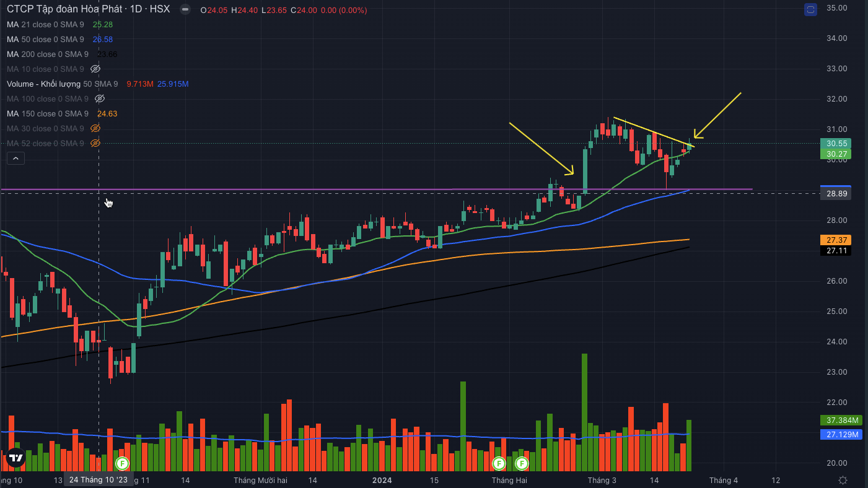Screen dimensions: 868x488
Task: Select the MA 50 close legend
Action: (45, 39)
